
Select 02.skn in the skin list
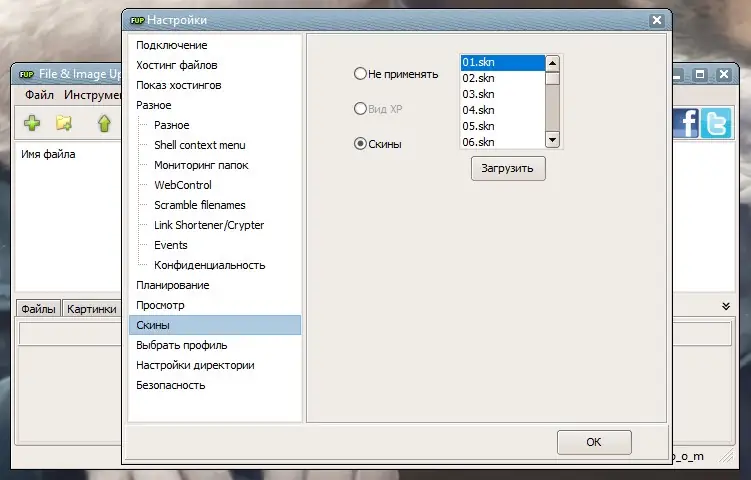(x=503, y=78)
